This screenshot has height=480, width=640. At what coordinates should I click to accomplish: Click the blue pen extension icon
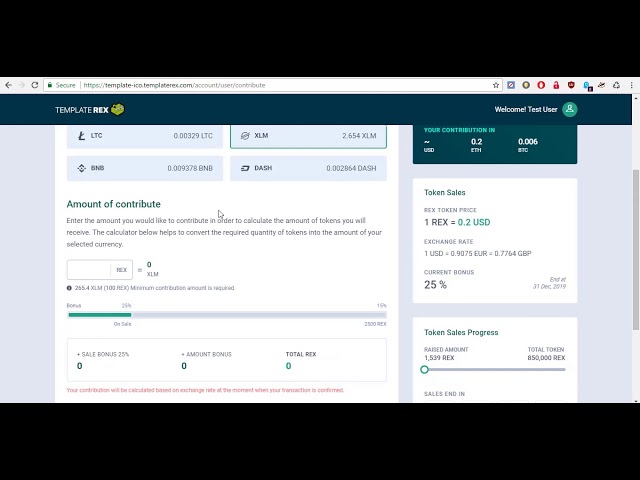tap(511, 85)
